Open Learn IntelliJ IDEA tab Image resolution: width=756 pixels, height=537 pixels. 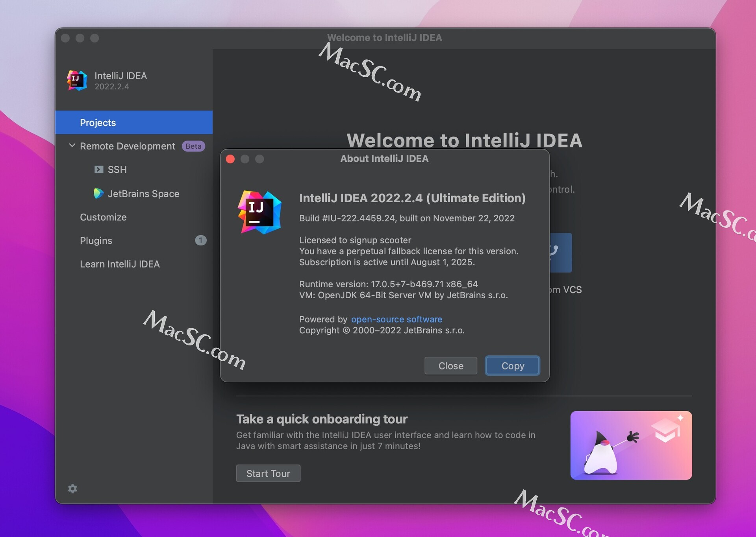coord(120,264)
